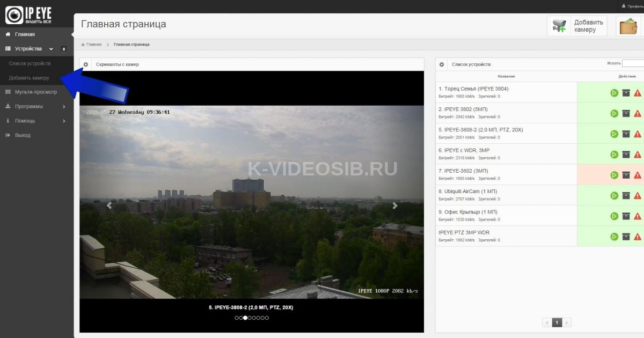Click warning triangle for IPEYE с WDR, 3MP
Screen dimensions: 644x338
coord(638,155)
